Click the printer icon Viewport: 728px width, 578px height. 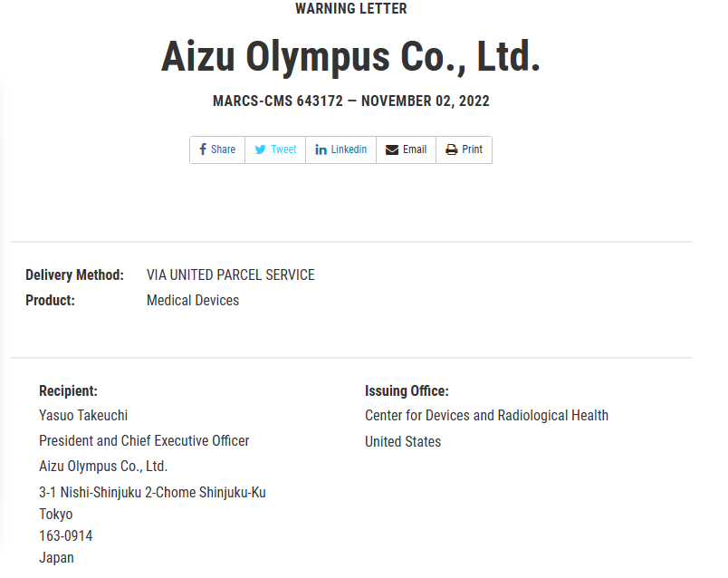coord(451,149)
